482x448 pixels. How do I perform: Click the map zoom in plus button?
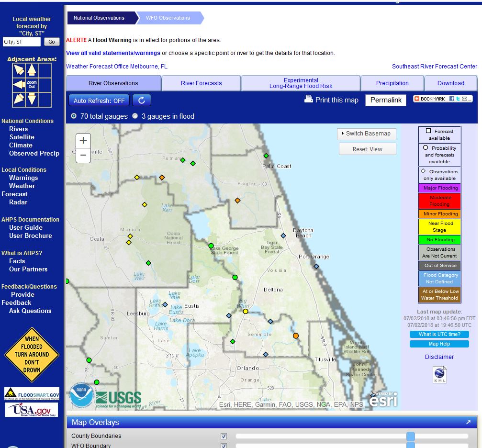83,140
